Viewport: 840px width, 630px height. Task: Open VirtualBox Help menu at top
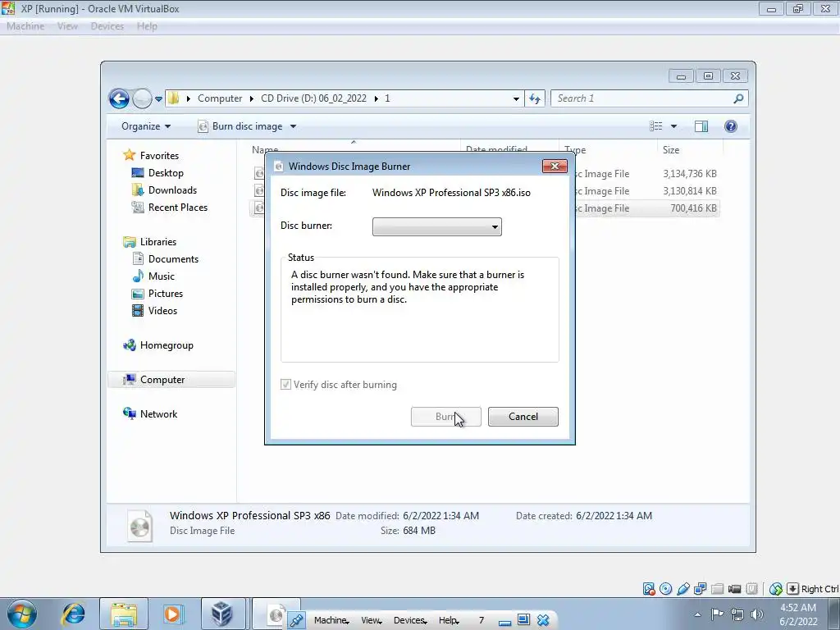[147, 26]
